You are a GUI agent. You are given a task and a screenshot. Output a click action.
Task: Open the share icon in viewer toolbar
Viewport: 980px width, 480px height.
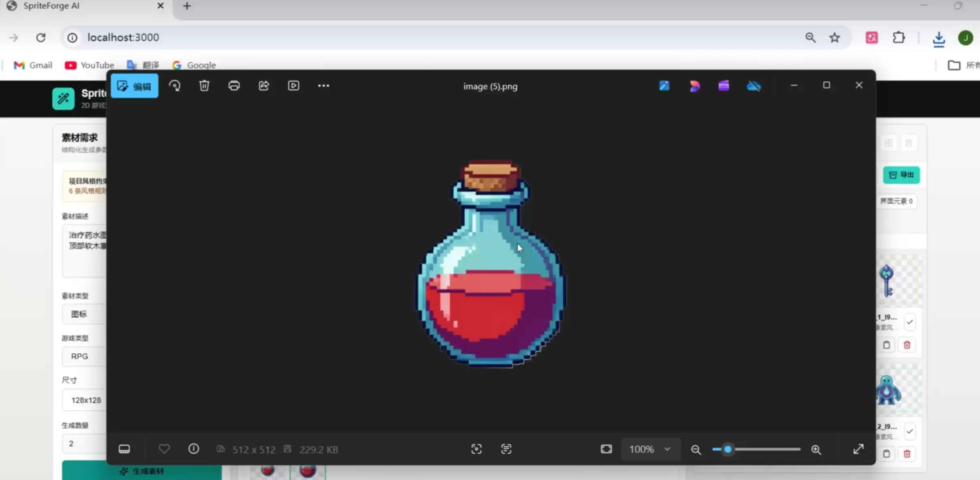[264, 86]
